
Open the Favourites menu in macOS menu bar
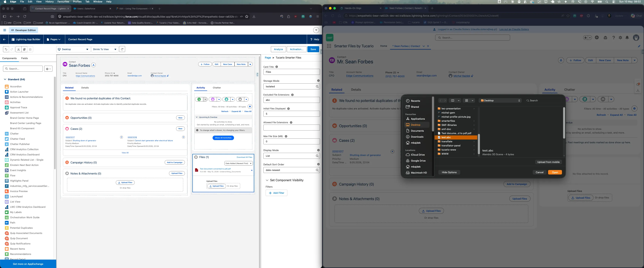pyautogui.click(x=63, y=2)
